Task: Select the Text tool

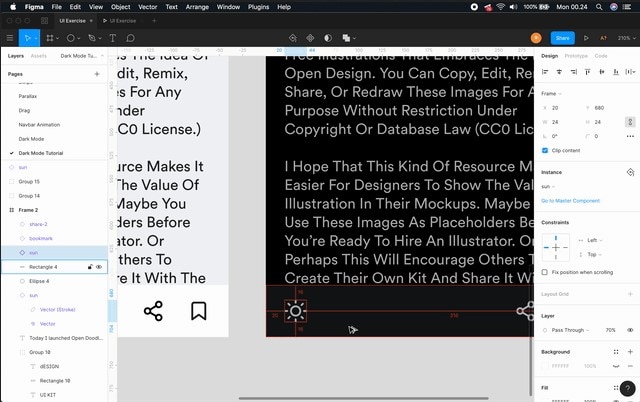Action: pyautogui.click(x=113, y=38)
